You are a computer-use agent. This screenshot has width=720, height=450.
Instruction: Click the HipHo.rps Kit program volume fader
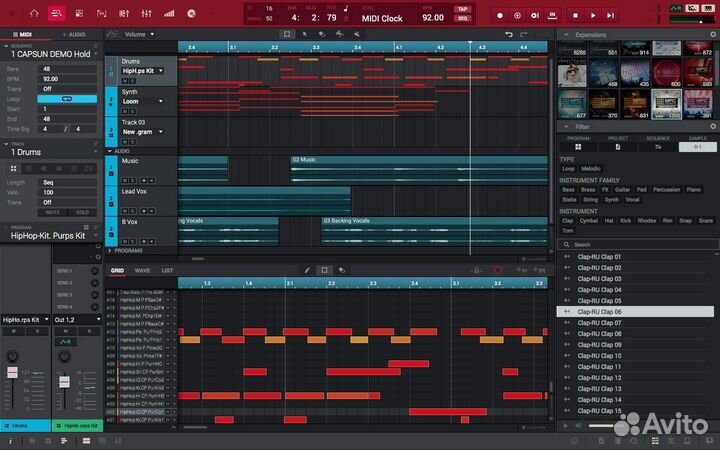click(x=64, y=382)
